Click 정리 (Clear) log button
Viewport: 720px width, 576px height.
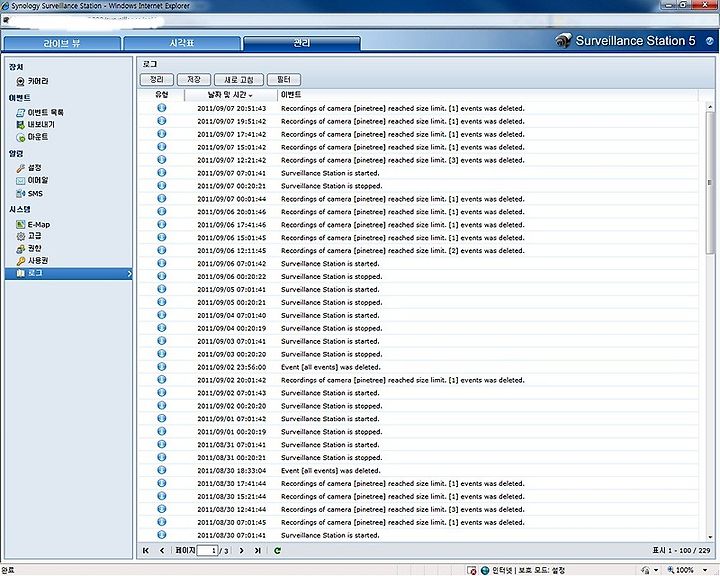point(157,79)
